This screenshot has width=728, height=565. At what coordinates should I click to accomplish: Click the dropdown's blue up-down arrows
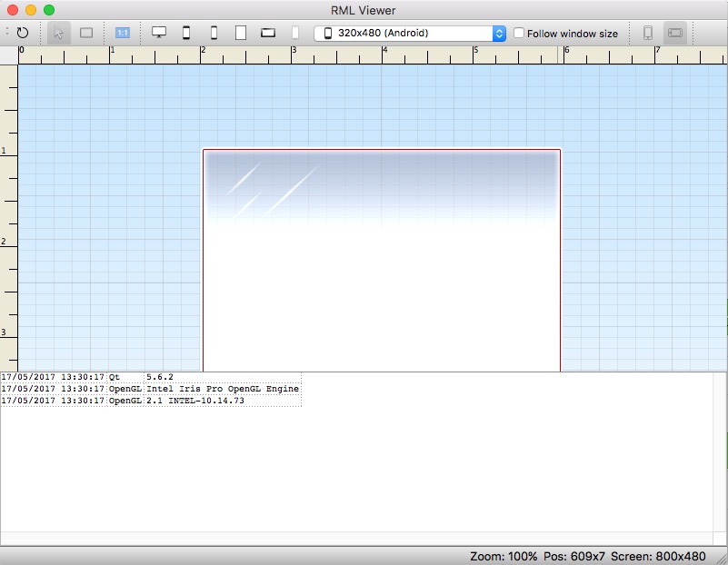(499, 34)
